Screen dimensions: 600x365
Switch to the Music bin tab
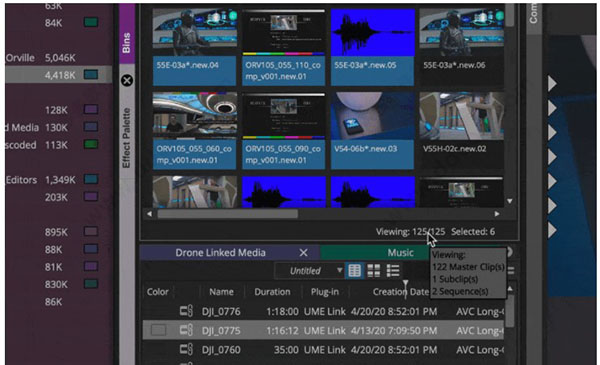point(400,253)
